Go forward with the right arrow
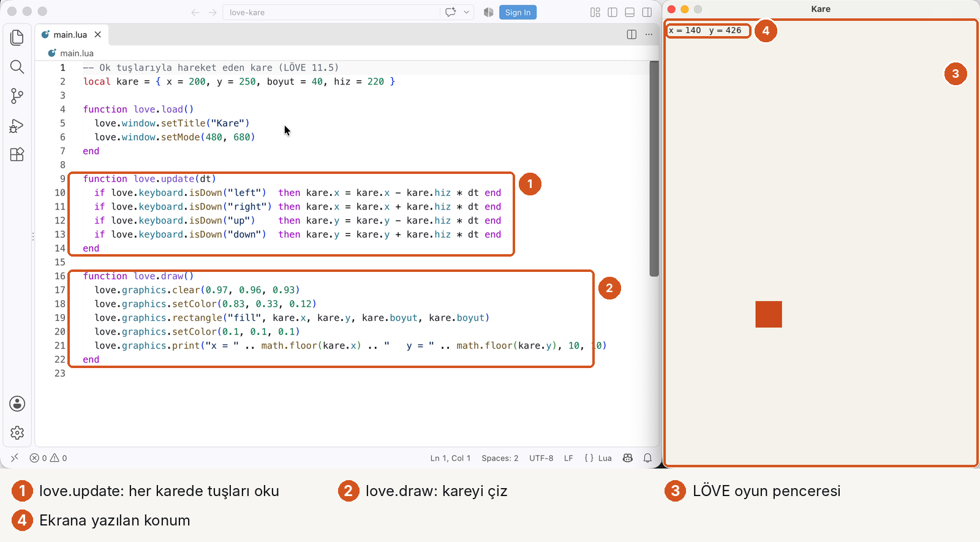This screenshot has width=980, height=542. pos(213,12)
